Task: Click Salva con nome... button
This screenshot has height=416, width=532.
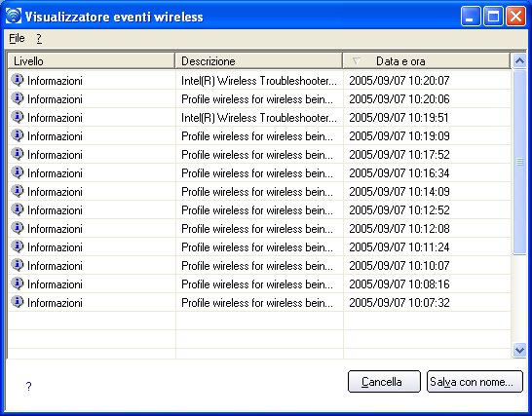Action: [x=475, y=382]
